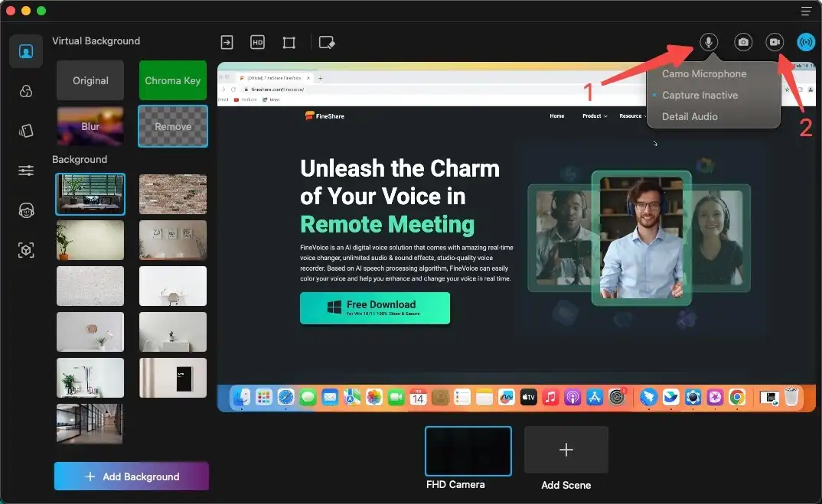Select the Blur background mode
The width and height of the screenshot is (822, 504).
(90, 126)
